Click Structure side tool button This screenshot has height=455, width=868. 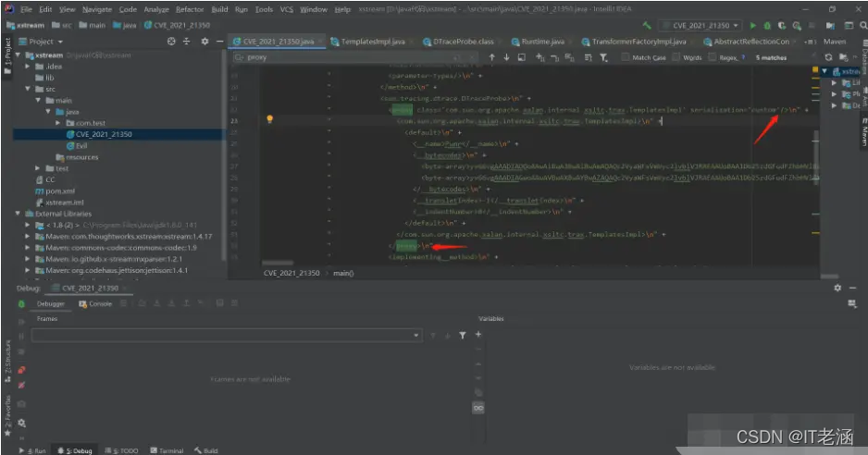pyautogui.click(x=7, y=361)
